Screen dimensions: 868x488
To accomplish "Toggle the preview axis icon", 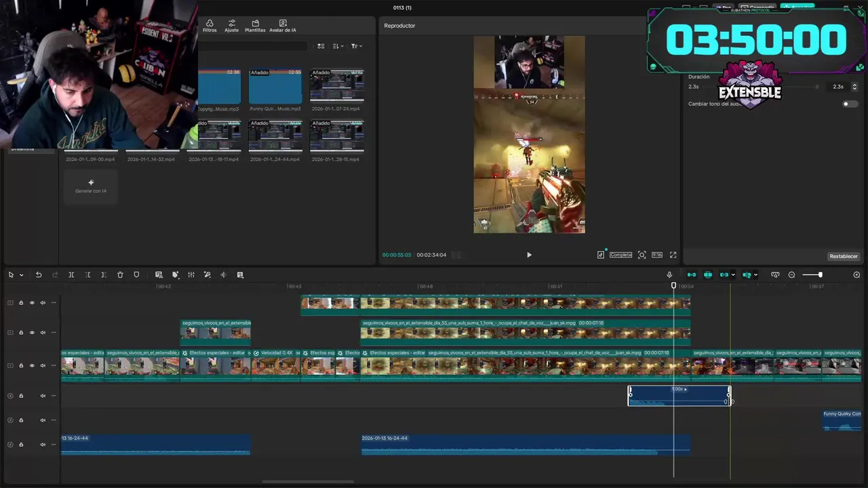I will (x=747, y=274).
